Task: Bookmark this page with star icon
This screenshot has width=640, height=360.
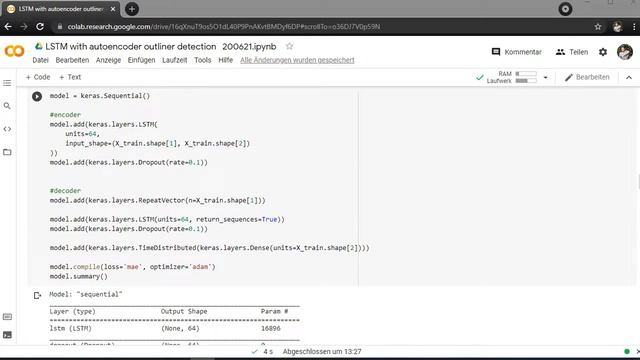Action: pyautogui.click(x=598, y=27)
